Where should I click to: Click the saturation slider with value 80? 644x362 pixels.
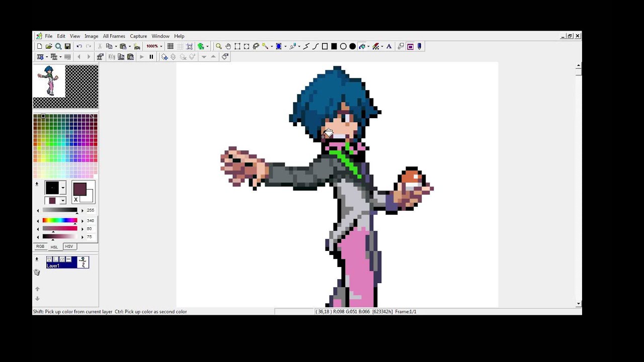click(x=60, y=229)
